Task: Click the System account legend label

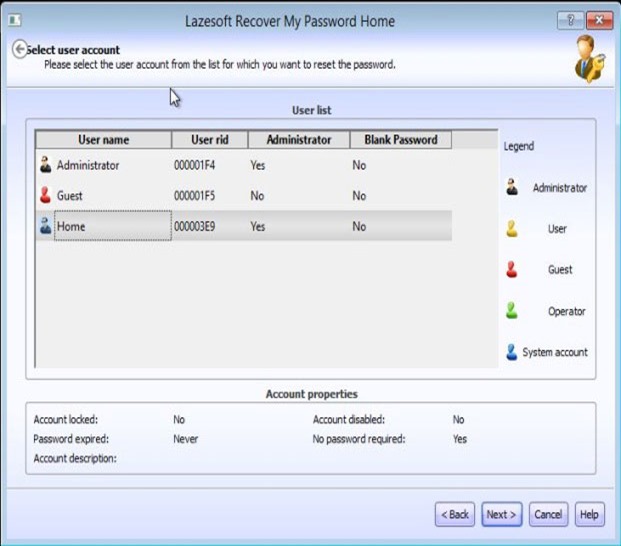Action: click(x=555, y=352)
